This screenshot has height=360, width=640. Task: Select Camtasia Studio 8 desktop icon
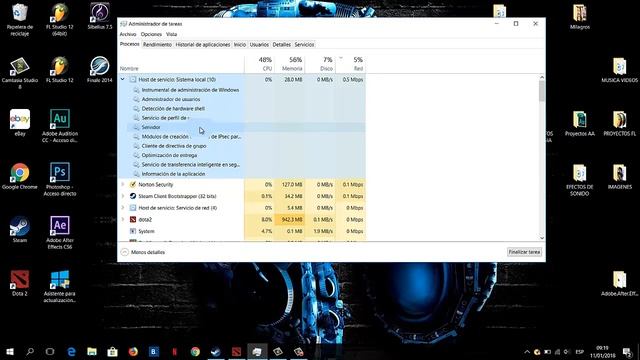pos(20,73)
